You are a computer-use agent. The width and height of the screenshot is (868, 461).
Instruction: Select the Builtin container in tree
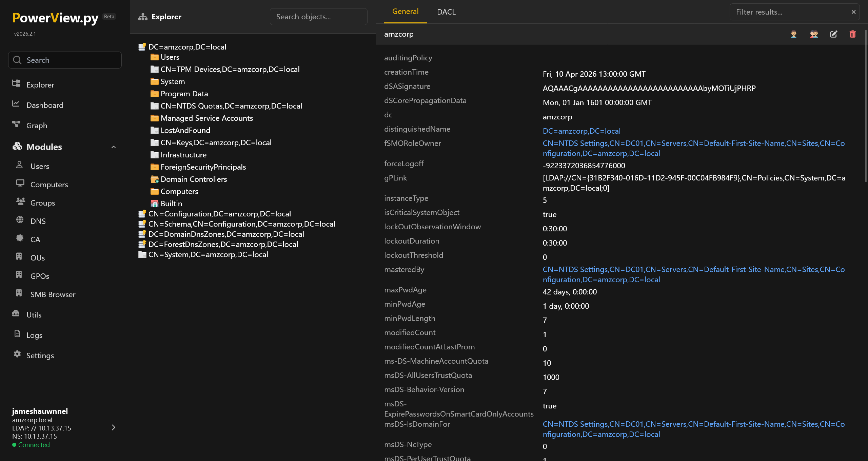[171, 204]
